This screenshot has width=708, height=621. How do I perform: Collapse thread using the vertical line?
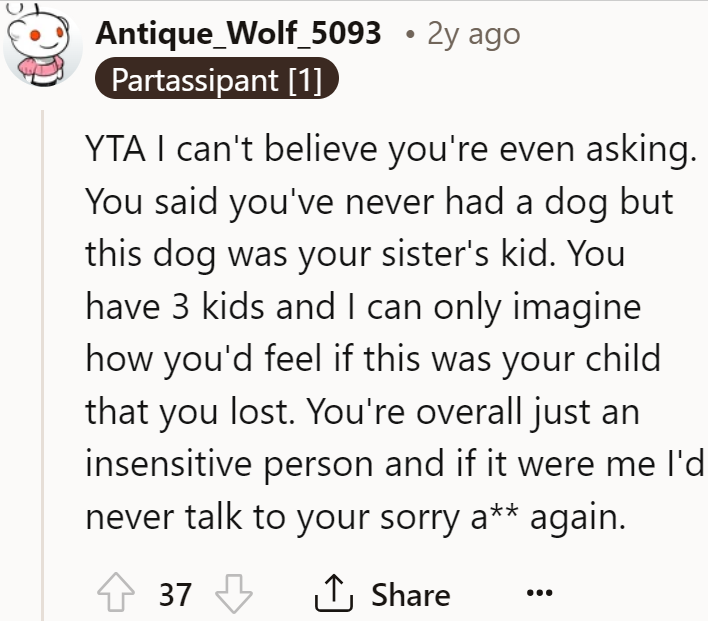pos(42,365)
